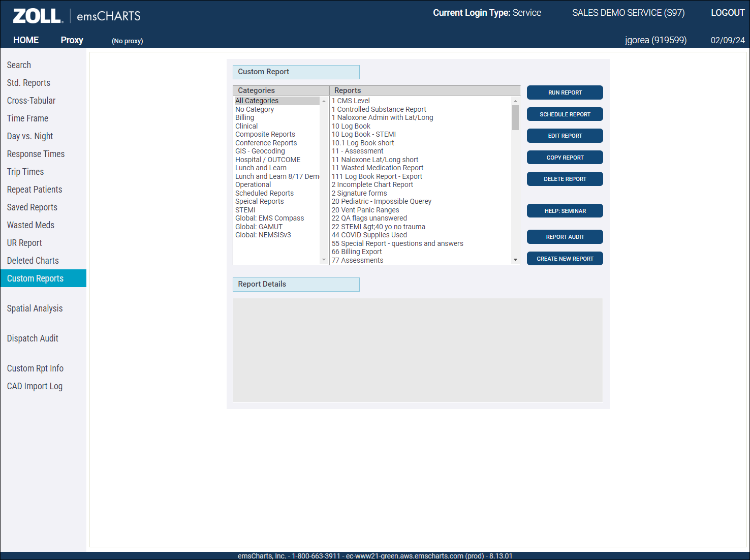
Task: Log out via LOGOUT link
Action: pos(728,13)
